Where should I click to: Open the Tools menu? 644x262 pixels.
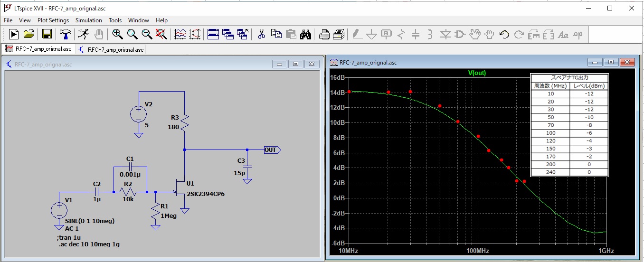tap(115, 20)
